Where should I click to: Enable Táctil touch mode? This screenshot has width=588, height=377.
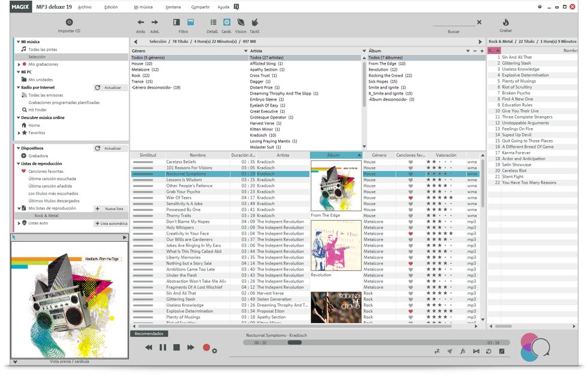254,22
